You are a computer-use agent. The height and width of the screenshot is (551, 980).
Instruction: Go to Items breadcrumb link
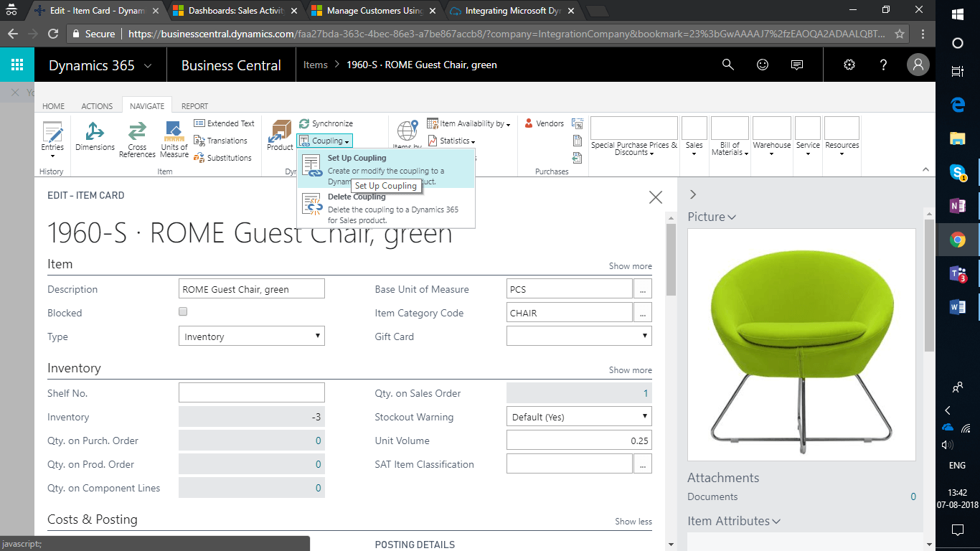click(316, 65)
